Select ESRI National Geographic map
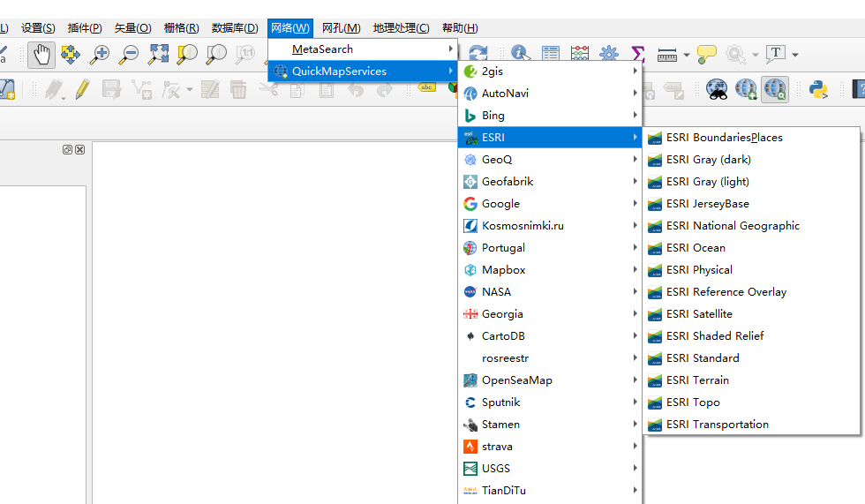865x504 pixels. (x=751, y=226)
